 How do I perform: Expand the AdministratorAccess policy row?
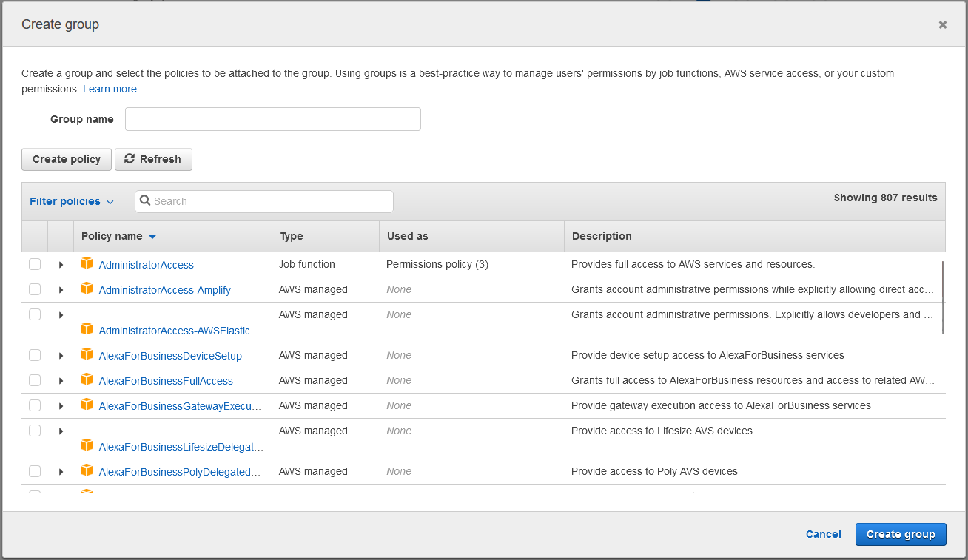[61, 265]
